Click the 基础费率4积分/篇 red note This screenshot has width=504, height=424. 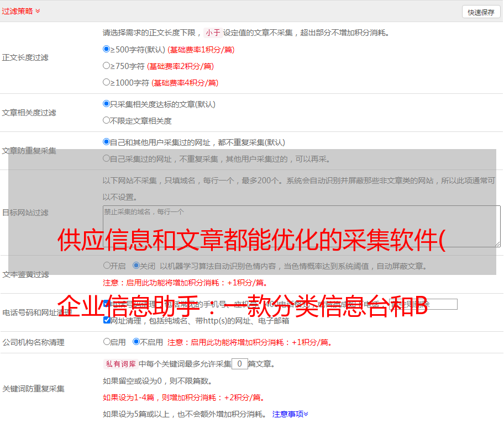click(x=185, y=83)
